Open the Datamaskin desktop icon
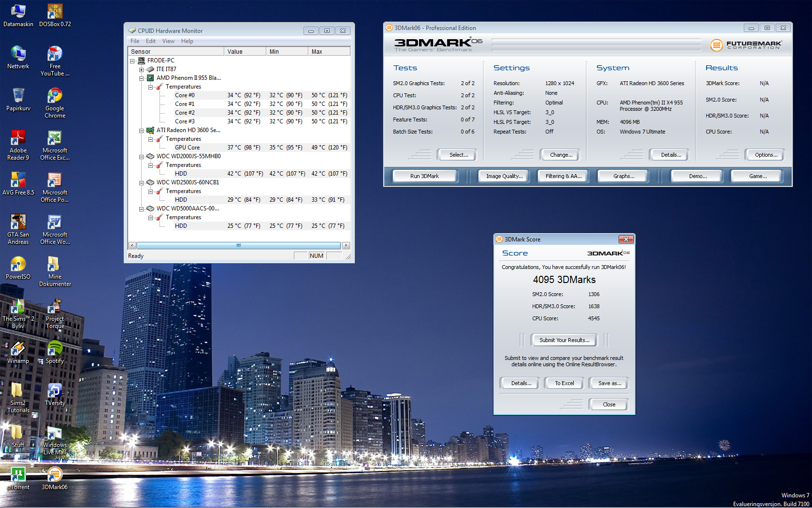The height and width of the screenshot is (508, 812). [18, 15]
